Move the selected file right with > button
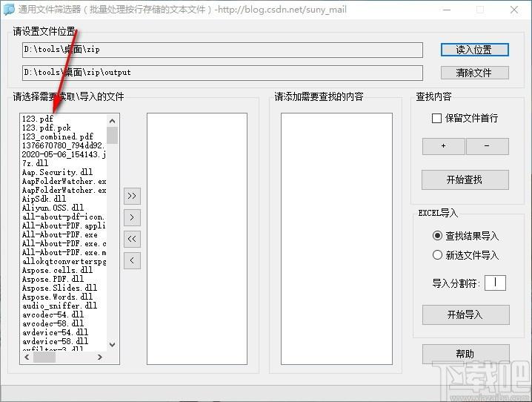Viewport: 532px width, 402px height. (132, 217)
